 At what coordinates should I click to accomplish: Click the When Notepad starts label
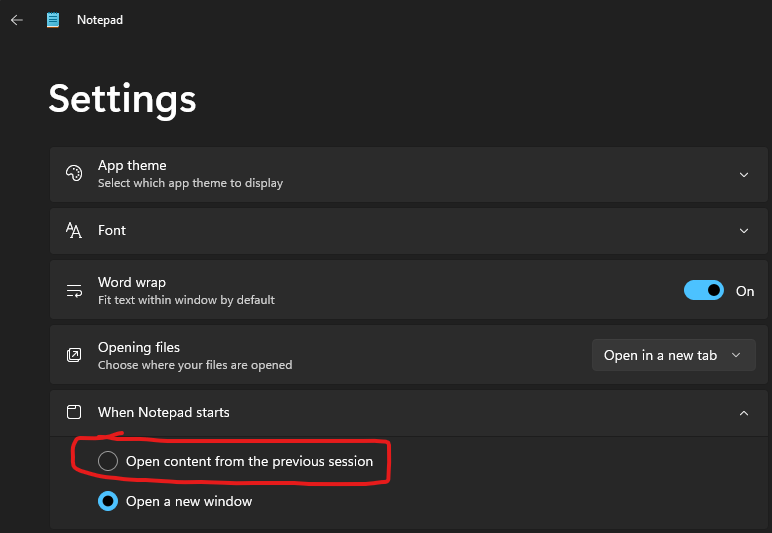pyautogui.click(x=163, y=412)
